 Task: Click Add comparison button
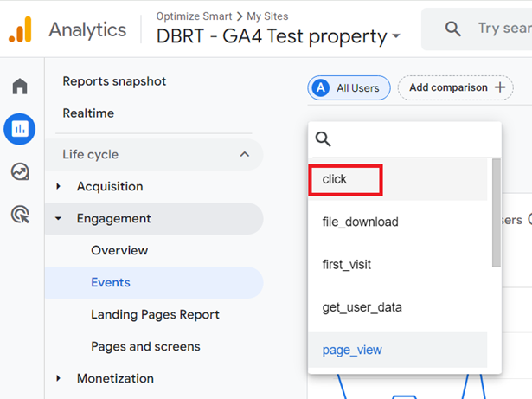point(455,87)
